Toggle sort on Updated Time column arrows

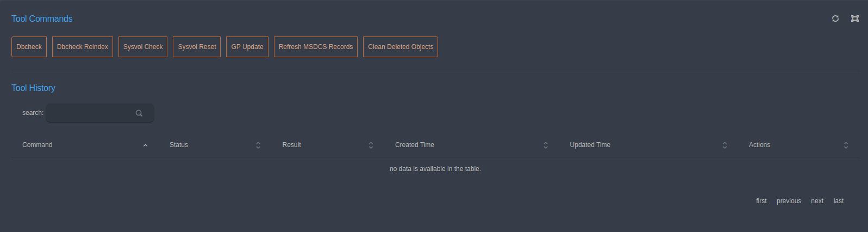pos(725,145)
